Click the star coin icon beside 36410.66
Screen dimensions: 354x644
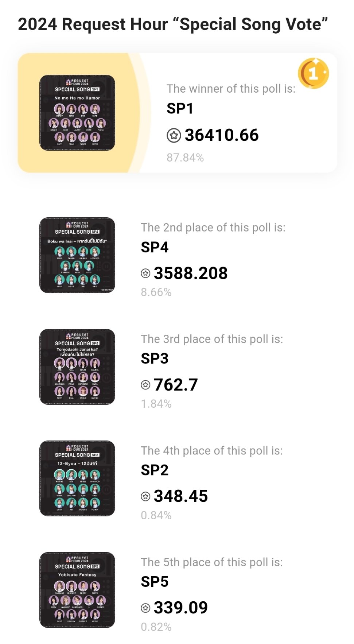click(x=174, y=135)
